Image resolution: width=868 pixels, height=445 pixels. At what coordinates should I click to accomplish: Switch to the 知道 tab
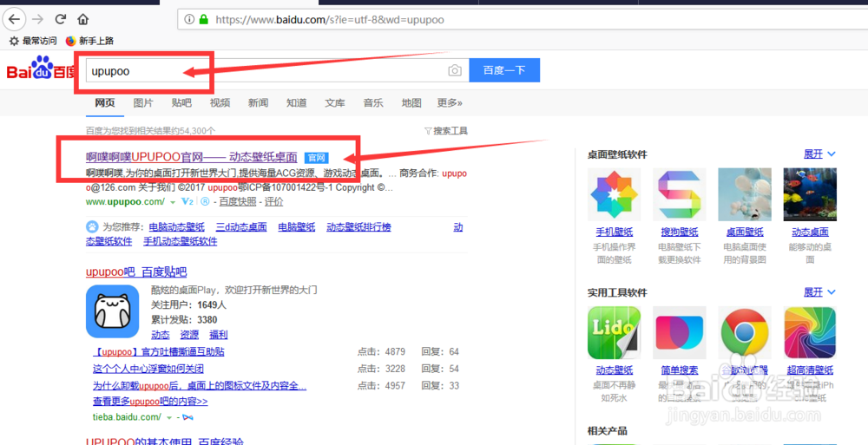296,103
